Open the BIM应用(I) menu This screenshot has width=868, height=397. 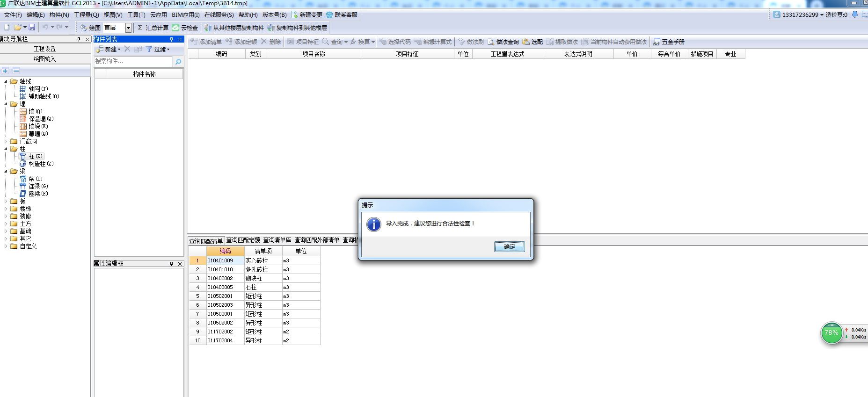[185, 15]
